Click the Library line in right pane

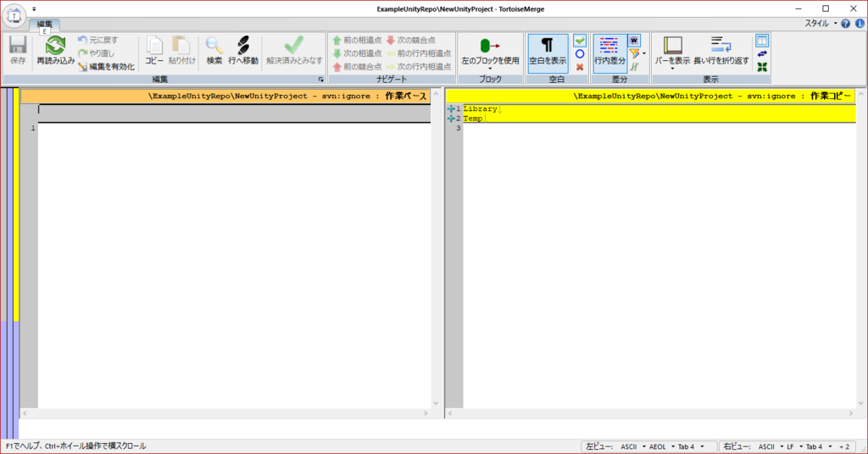pos(659,109)
